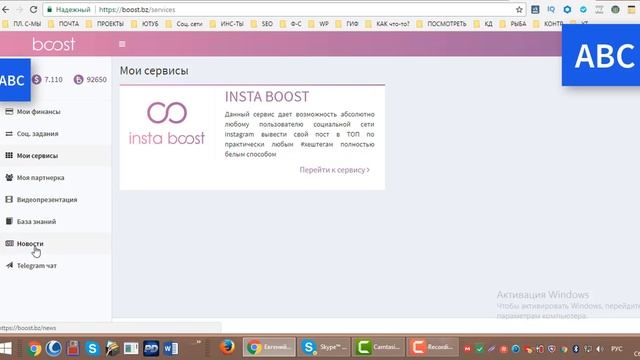Click the 7.110 balance value
Image resolution: width=640 pixels, height=360 pixels.
click(53, 80)
